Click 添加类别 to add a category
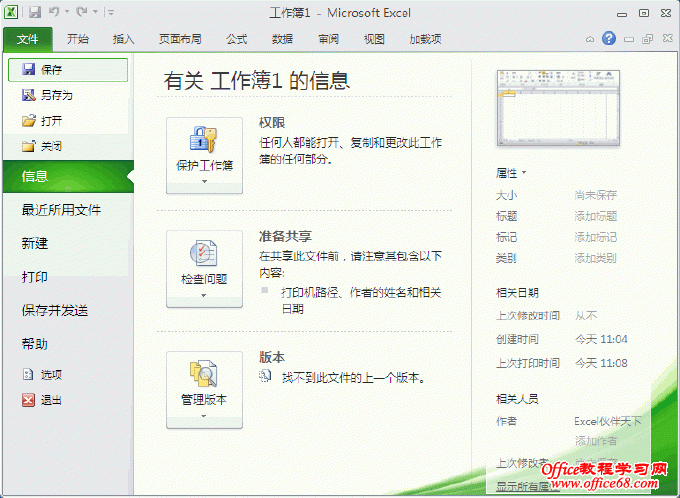The height and width of the screenshot is (498, 680). pos(595,258)
